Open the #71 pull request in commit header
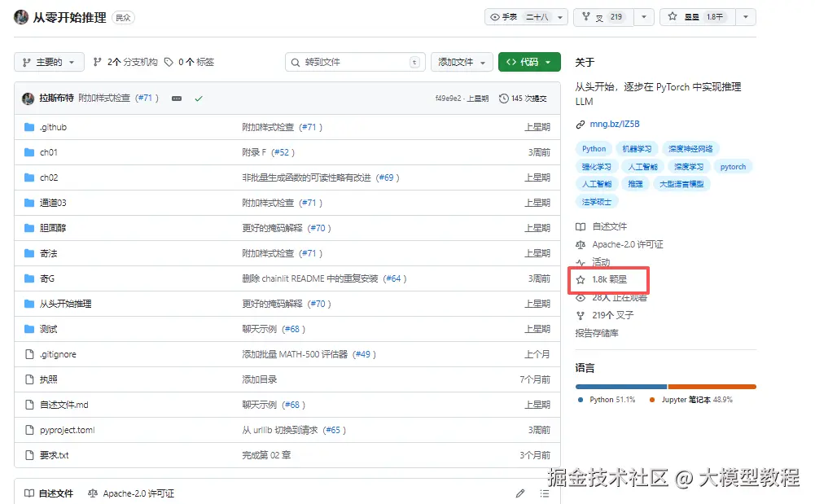This screenshot has width=815, height=504. (146, 99)
